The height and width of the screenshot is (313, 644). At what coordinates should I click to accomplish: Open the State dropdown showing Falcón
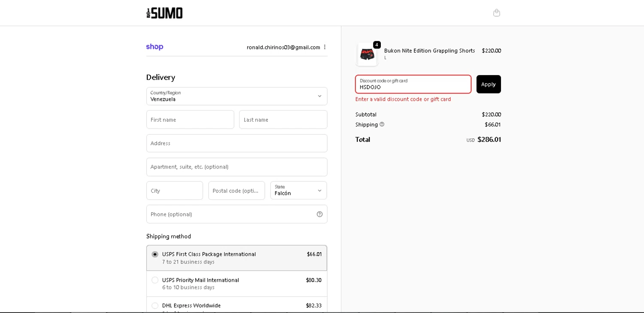tap(299, 190)
